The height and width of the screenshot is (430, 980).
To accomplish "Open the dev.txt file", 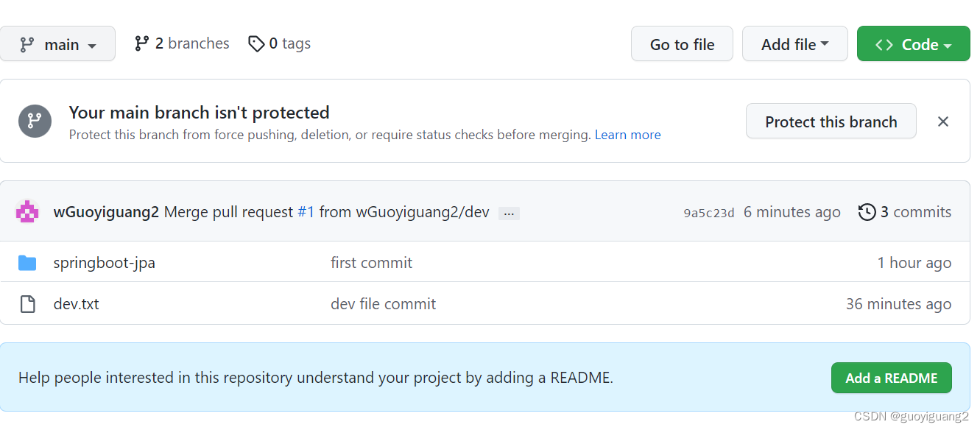I will pyautogui.click(x=76, y=304).
